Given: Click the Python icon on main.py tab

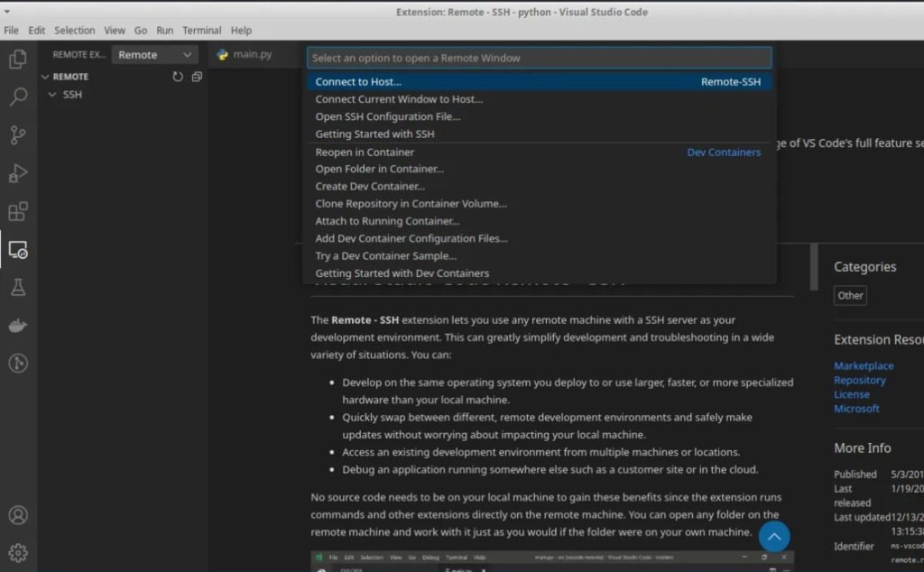Looking at the screenshot, I should pos(223,55).
